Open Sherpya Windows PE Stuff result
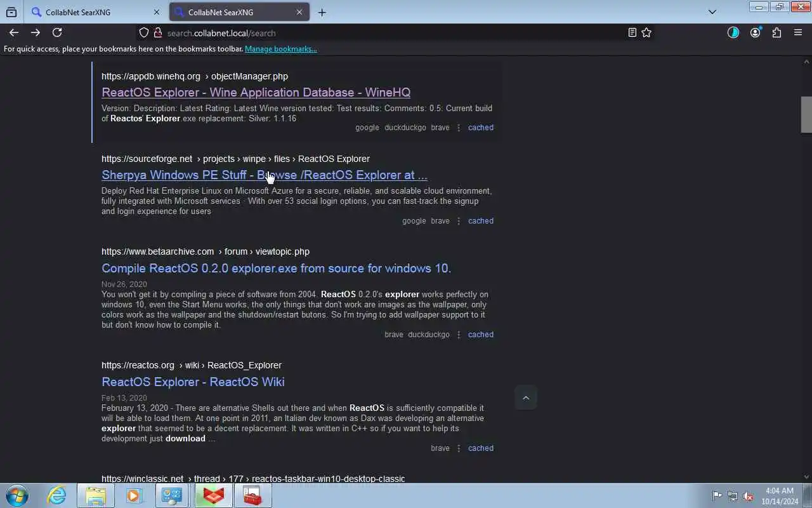The height and width of the screenshot is (508, 812). click(x=264, y=175)
